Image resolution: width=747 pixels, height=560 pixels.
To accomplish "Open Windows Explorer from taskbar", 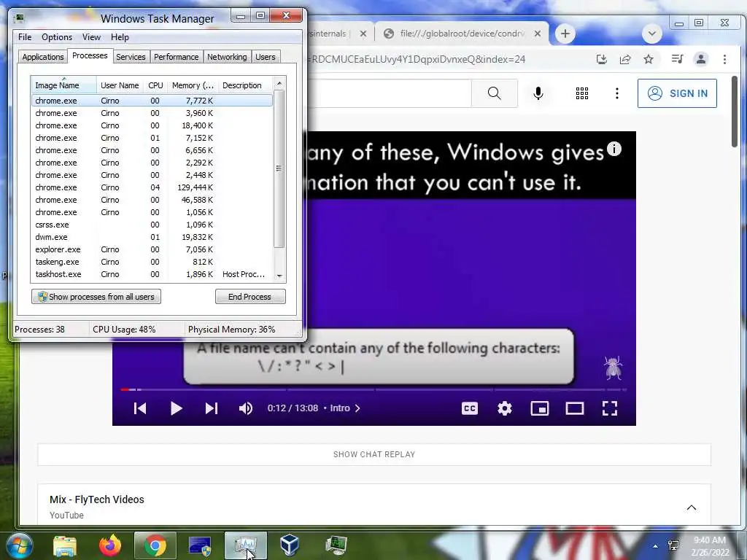I will (65, 545).
